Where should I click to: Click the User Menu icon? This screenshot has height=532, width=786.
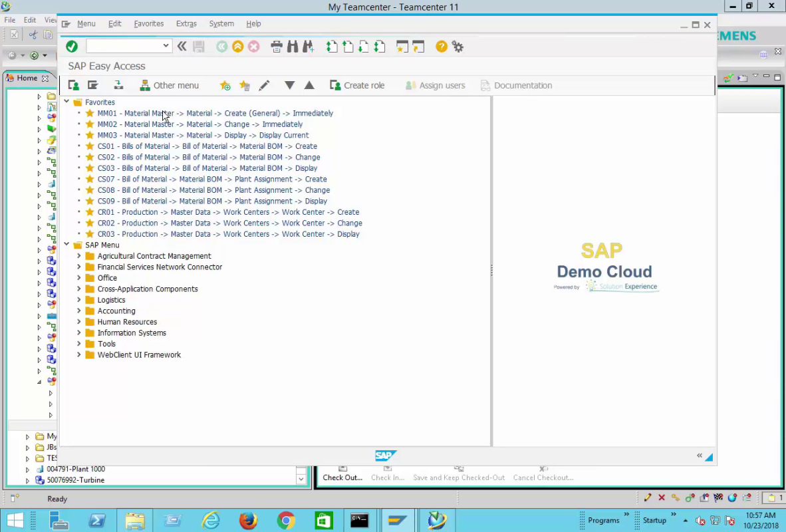[74, 85]
